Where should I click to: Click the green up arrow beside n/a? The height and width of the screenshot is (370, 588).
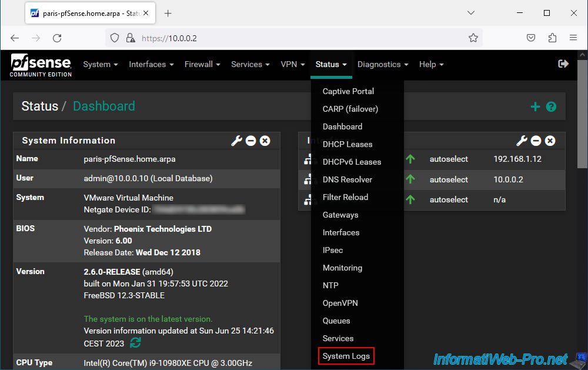click(410, 199)
